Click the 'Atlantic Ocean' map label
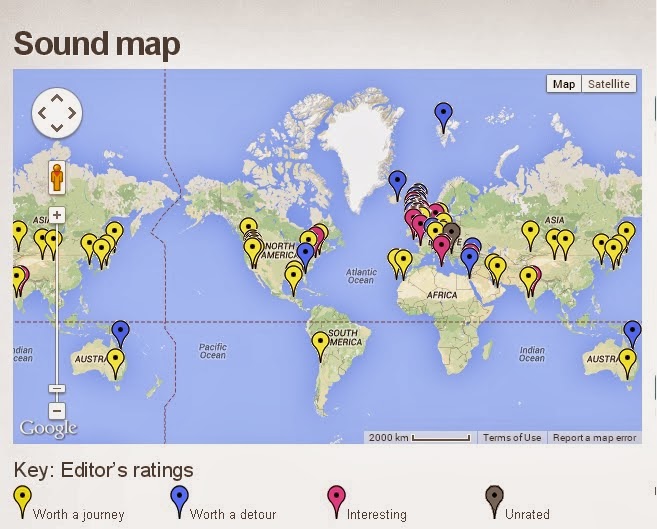 [x=361, y=276]
